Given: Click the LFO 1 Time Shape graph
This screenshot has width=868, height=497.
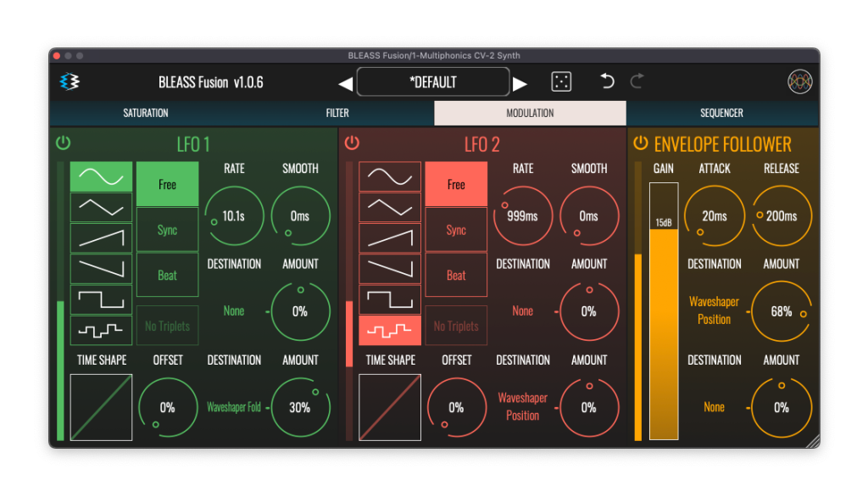Looking at the screenshot, I should pos(101,408).
